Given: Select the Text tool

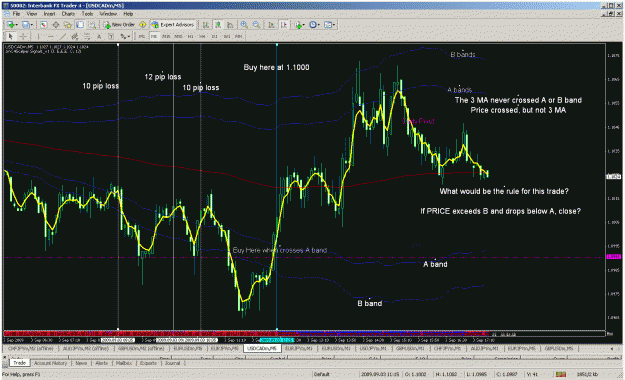Looking at the screenshot, I should [99, 36].
